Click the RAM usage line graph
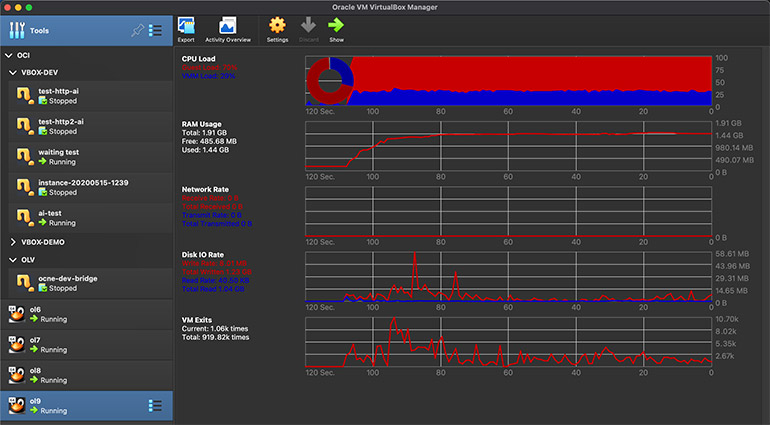 508,146
